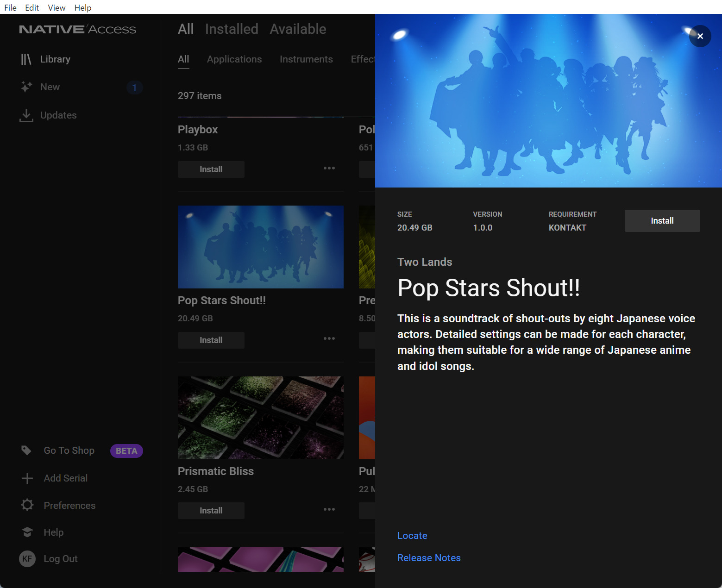Click the Prismatic Bliss thumbnail

point(261,418)
